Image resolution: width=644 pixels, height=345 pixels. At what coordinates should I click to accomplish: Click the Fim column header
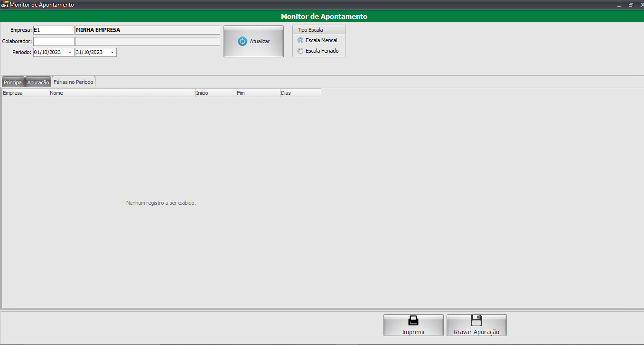(258, 93)
